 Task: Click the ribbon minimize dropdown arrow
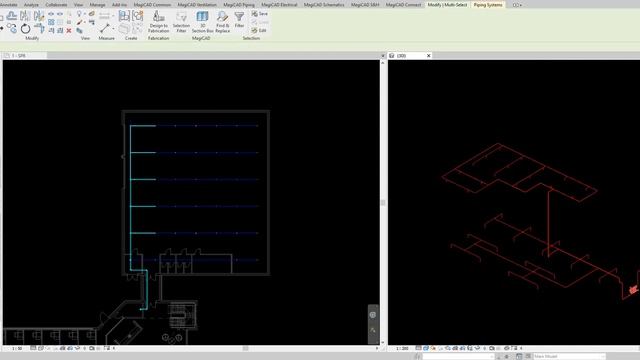[x=517, y=5]
